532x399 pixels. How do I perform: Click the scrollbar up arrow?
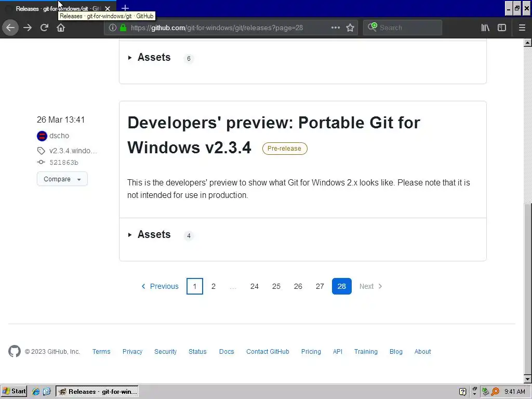click(528, 43)
